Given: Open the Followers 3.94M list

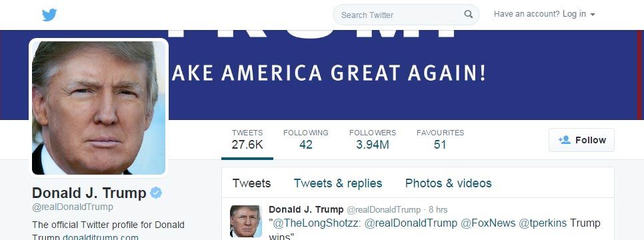Looking at the screenshot, I should (x=373, y=140).
